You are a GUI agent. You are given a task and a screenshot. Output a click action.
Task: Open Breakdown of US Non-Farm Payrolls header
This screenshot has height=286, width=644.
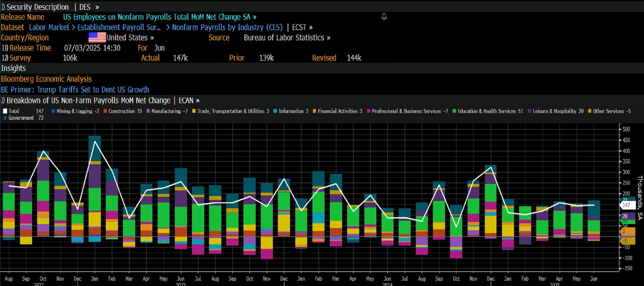tap(89, 100)
